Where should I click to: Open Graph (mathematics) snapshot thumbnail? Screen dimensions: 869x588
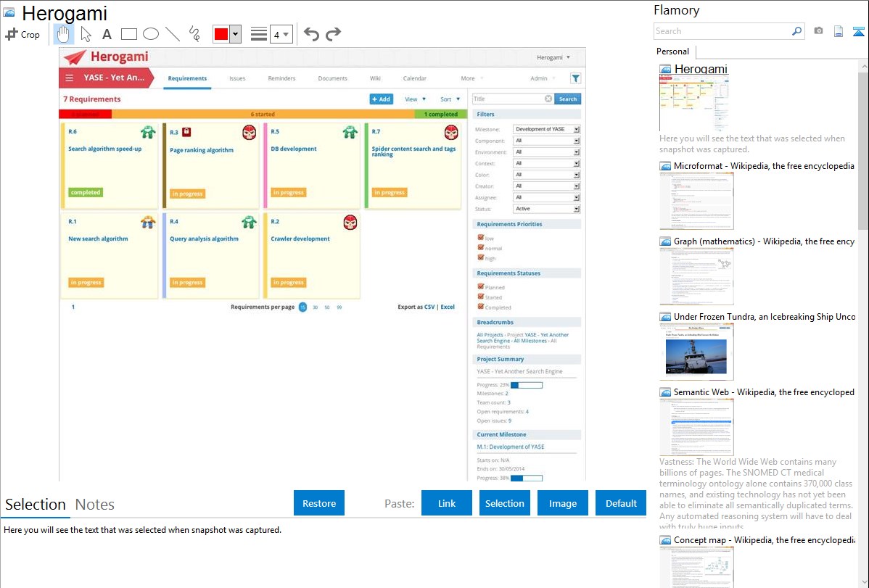pos(696,276)
